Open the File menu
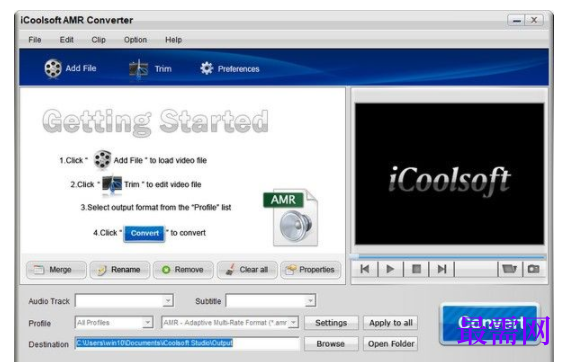Screen dimensions: 569x362 point(35,40)
